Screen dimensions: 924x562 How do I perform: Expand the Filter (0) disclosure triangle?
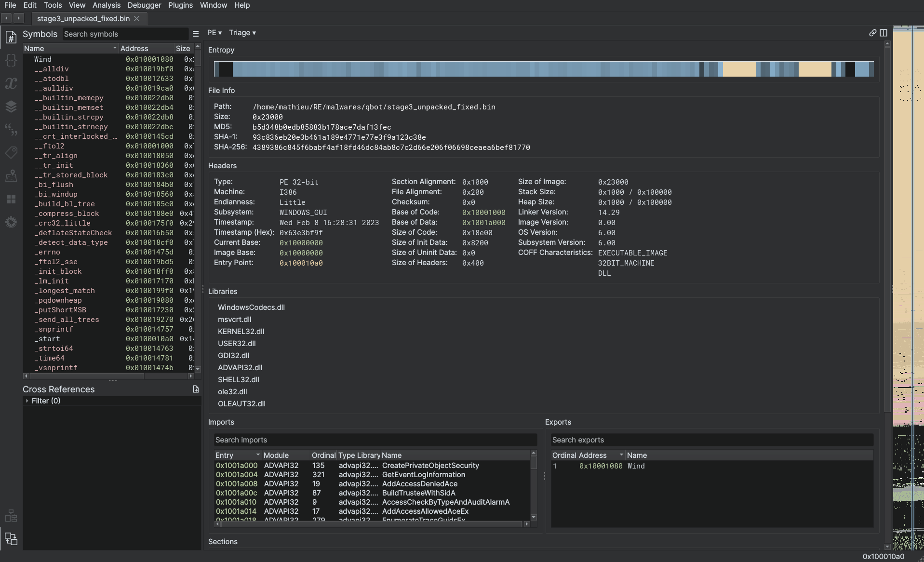click(27, 401)
